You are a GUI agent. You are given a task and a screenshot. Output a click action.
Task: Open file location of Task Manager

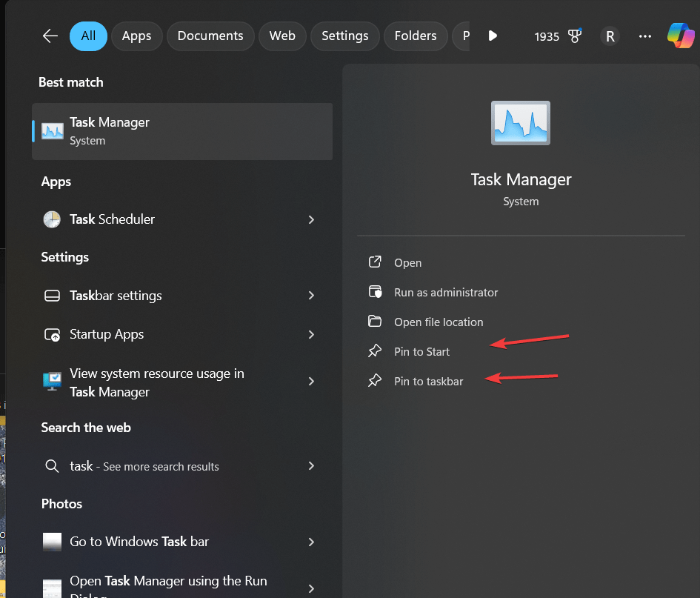click(439, 322)
